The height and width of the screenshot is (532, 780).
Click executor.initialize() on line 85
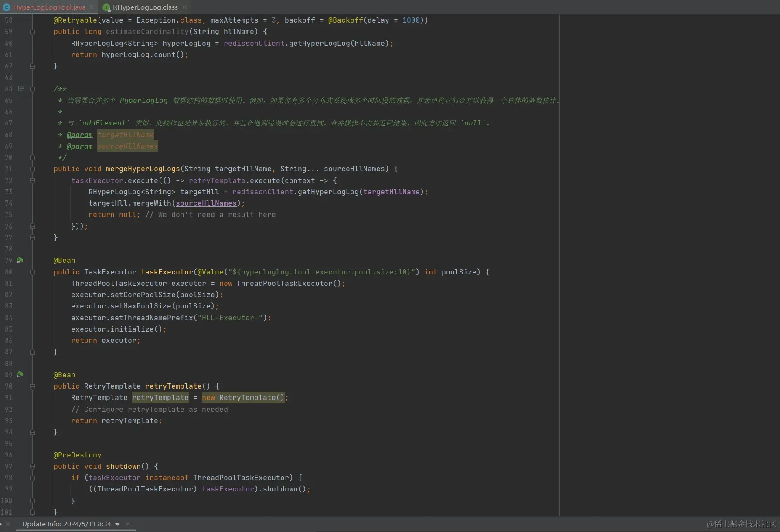coord(116,329)
